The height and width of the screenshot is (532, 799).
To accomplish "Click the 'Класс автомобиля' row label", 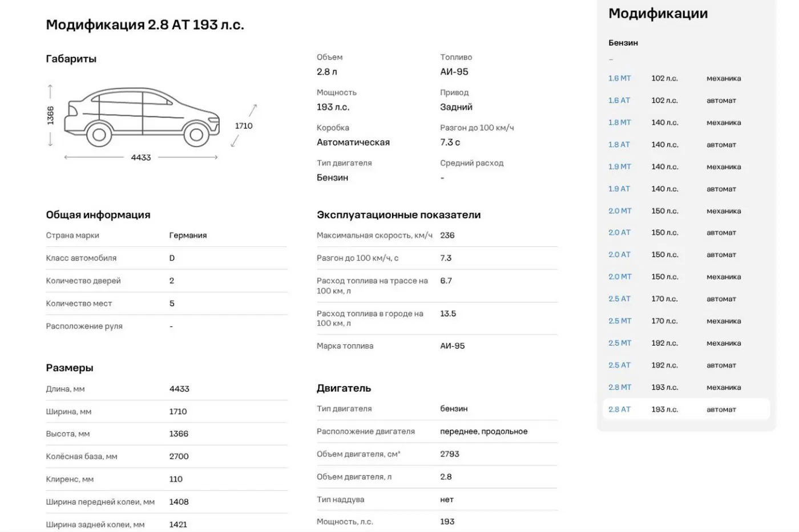I will pos(81,258).
